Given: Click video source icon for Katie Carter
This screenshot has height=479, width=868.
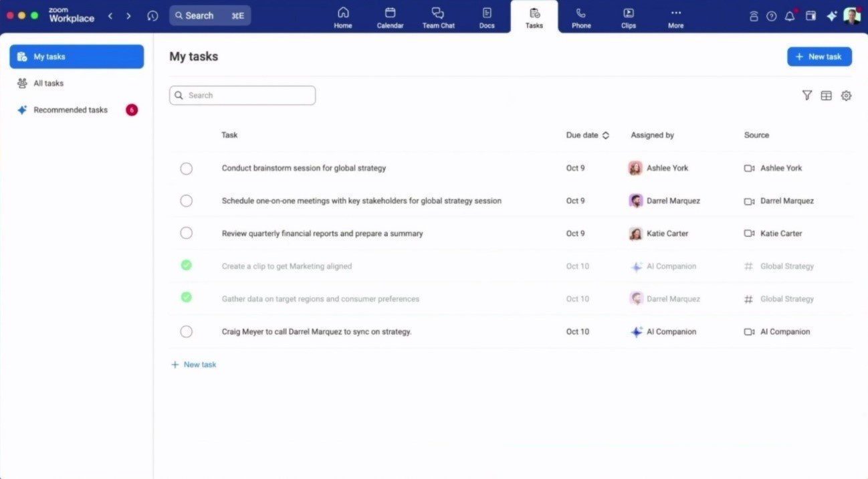Looking at the screenshot, I should pyautogui.click(x=749, y=233).
